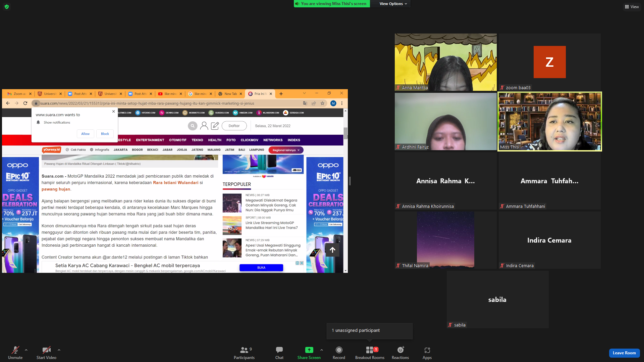
Task: Switch to the YouTube like mind tab
Action: point(170,94)
